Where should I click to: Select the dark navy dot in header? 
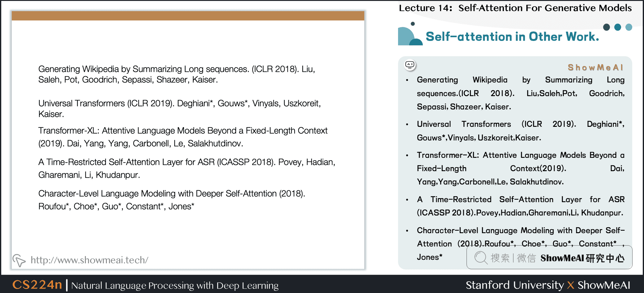(x=607, y=27)
